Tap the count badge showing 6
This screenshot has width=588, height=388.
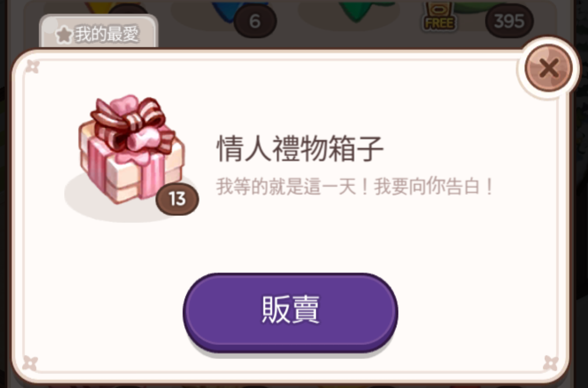coord(255,20)
